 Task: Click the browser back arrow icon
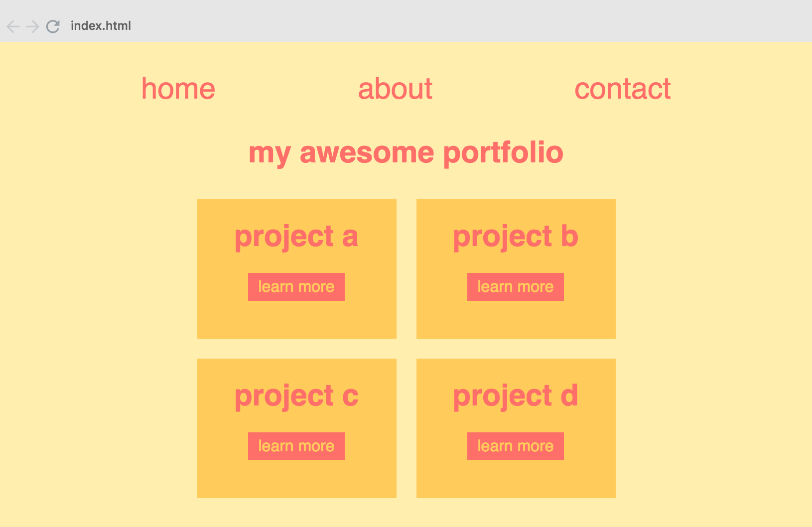pyautogui.click(x=12, y=26)
